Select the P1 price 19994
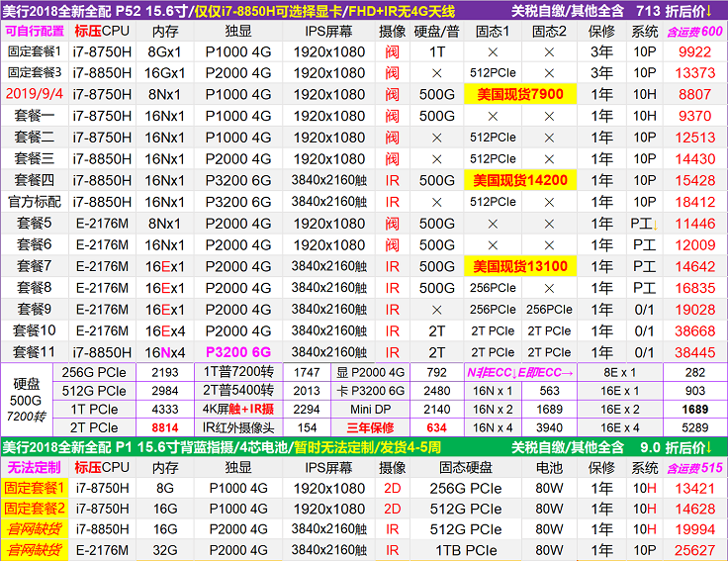This screenshot has width=728, height=561. tap(694, 529)
